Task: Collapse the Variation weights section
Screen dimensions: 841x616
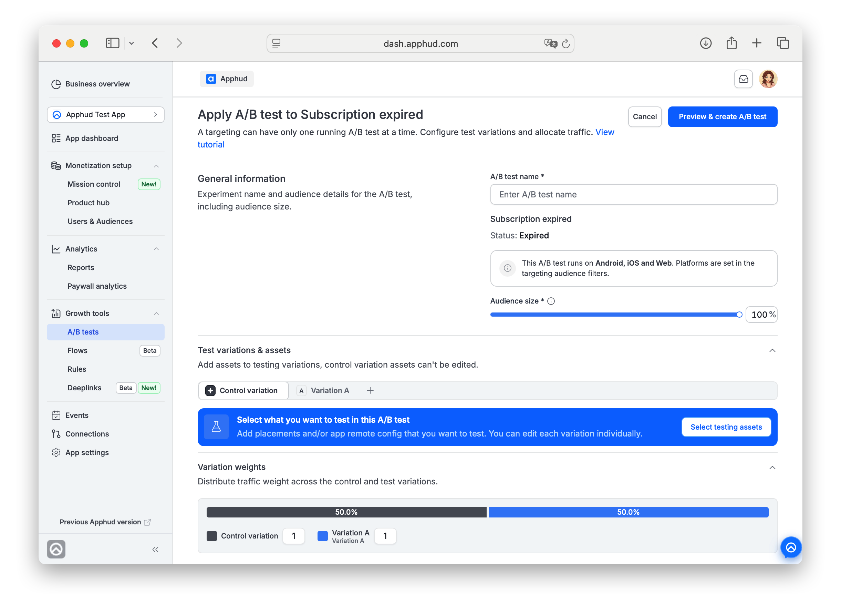Action: 772,468
